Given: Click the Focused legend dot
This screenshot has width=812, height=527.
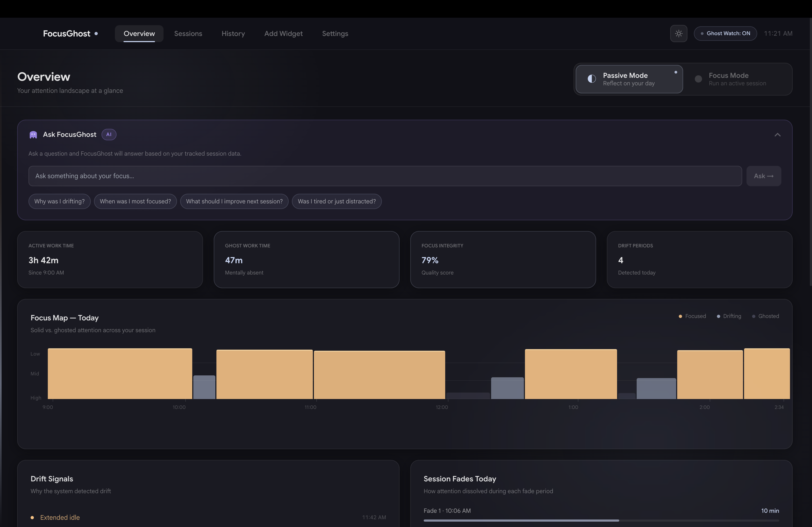Looking at the screenshot, I should pyautogui.click(x=680, y=316).
